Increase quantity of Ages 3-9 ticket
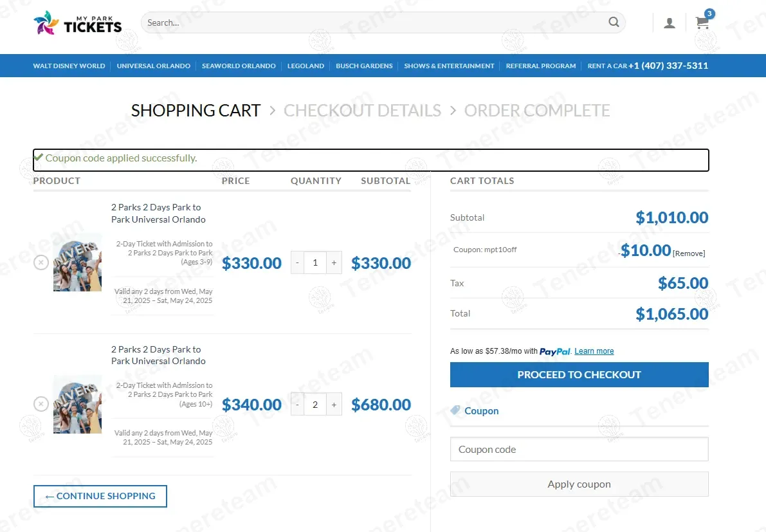This screenshot has width=766, height=532. click(x=334, y=262)
